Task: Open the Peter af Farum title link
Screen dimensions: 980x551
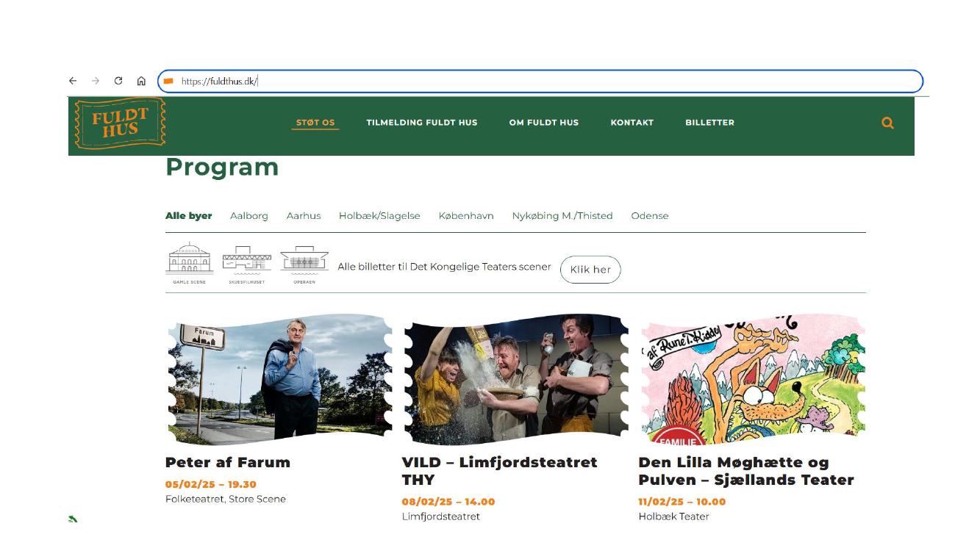Action: point(228,463)
